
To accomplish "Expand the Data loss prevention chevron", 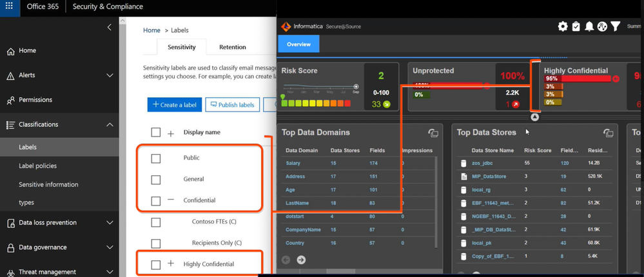I will [x=110, y=223].
